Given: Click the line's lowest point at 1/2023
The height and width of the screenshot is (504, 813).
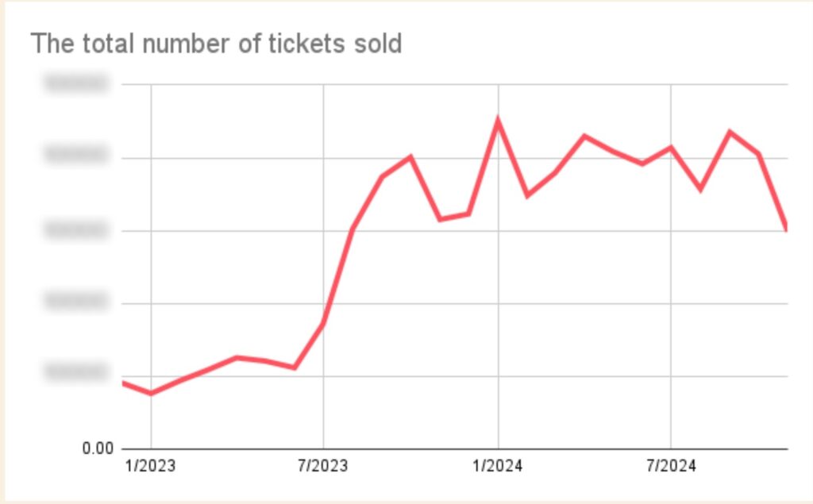Looking at the screenshot, I should click(x=151, y=393).
